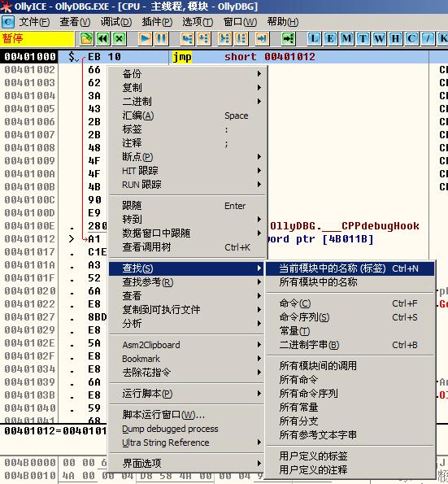Viewport: 448px width, 484px height.
Task: Choose 跟随 from context menu
Action: (188, 206)
